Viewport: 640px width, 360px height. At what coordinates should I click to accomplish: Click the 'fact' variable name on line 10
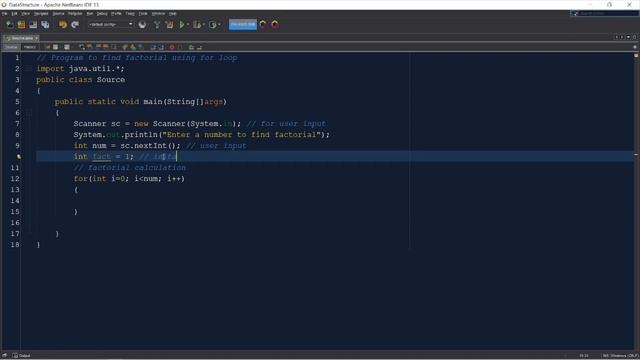coord(101,157)
